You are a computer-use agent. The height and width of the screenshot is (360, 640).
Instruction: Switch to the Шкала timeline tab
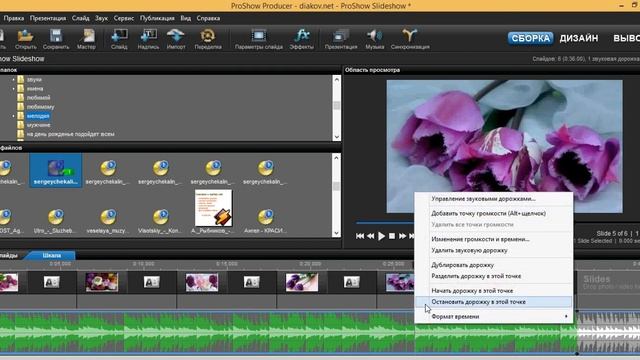click(51, 256)
